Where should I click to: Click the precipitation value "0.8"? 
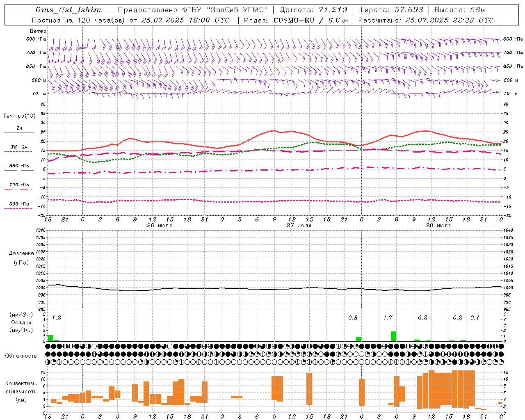[353, 317]
